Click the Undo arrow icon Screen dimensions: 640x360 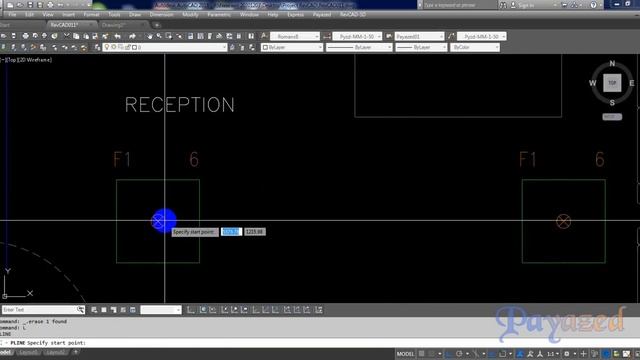click(118, 36)
